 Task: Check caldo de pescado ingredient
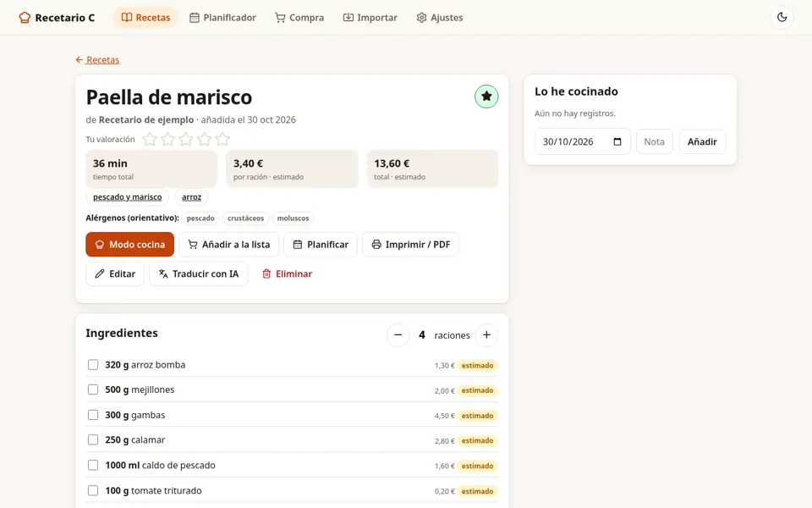(93, 465)
